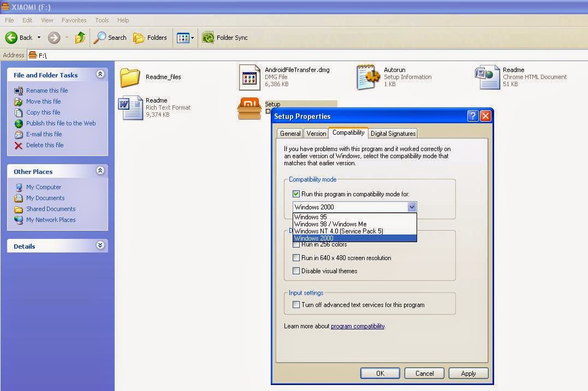Viewport: 588px width, 391px height.
Task: Select the Autorun setup information icon
Action: [x=368, y=77]
